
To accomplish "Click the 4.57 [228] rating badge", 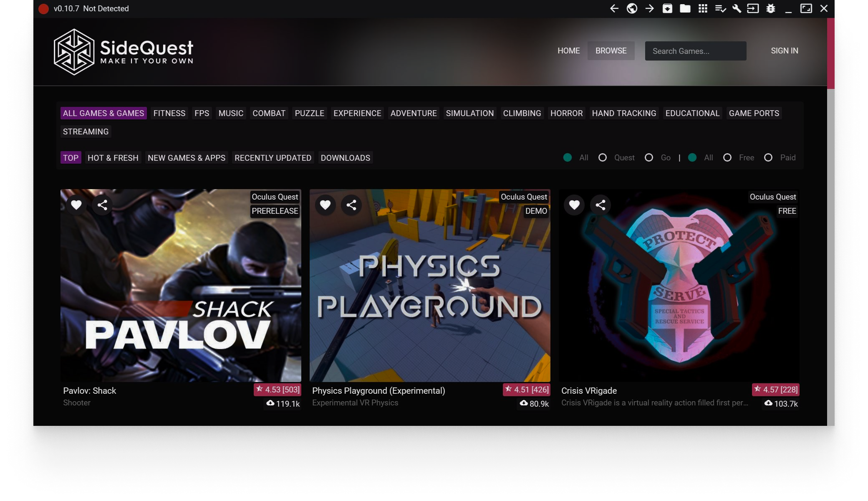I will click(x=776, y=390).
